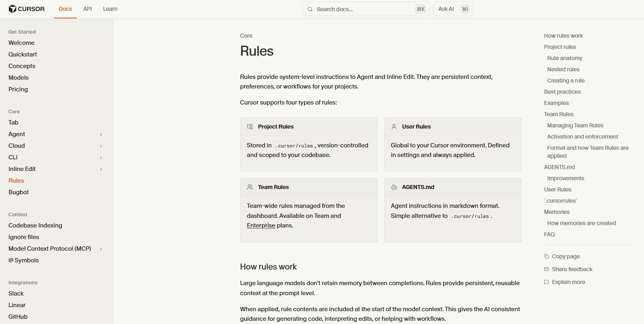
Task: Click the Share feedback envelope icon
Action: point(546,269)
